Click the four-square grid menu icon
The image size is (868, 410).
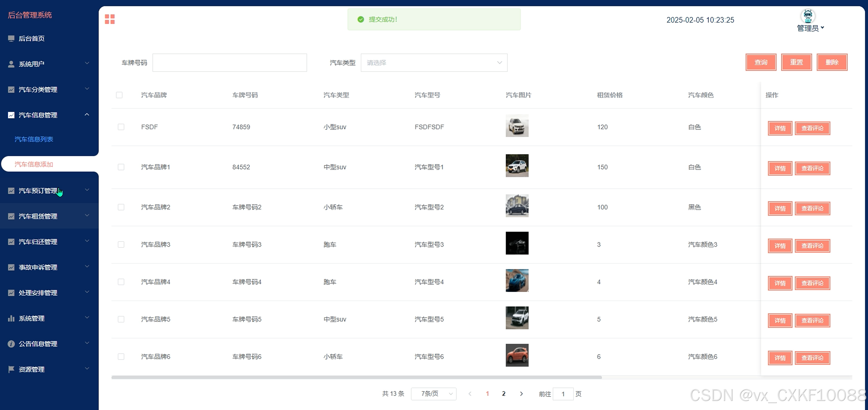point(110,19)
